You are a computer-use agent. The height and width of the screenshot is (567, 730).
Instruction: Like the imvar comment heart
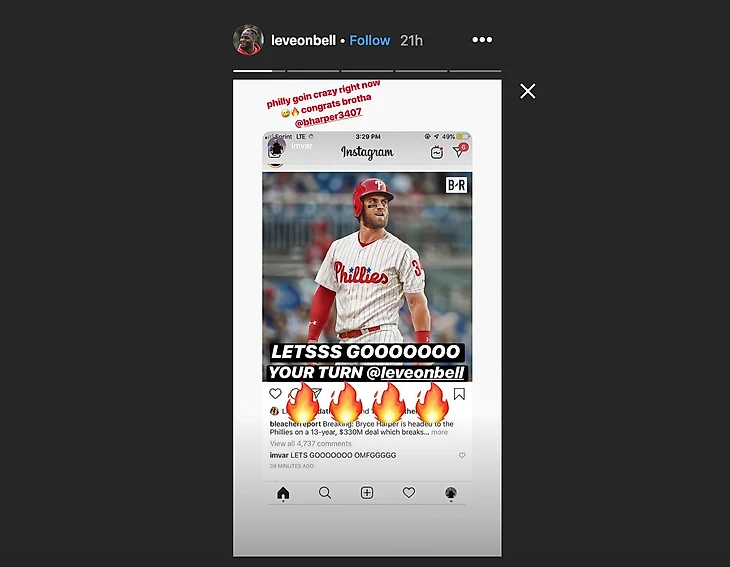pyautogui.click(x=462, y=455)
